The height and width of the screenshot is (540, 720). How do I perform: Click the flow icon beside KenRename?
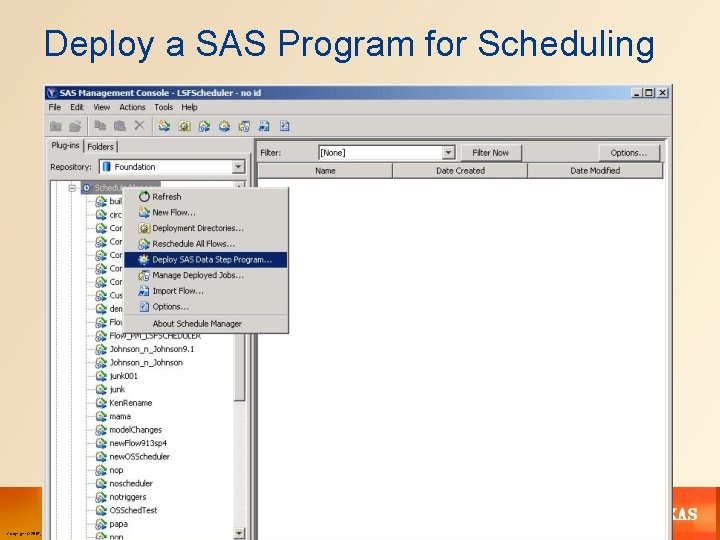[x=101, y=403]
